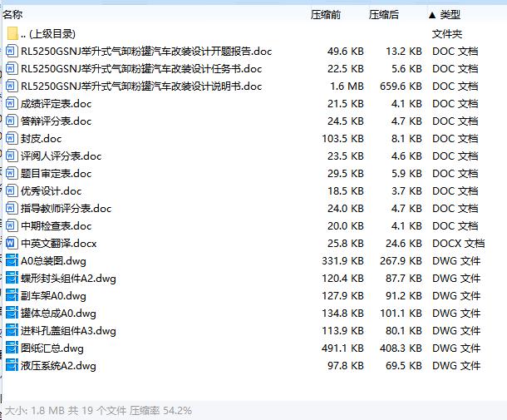Click the parent directory folder icon
Image resolution: width=507 pixels, height=420 pixels.
point(12,33)
